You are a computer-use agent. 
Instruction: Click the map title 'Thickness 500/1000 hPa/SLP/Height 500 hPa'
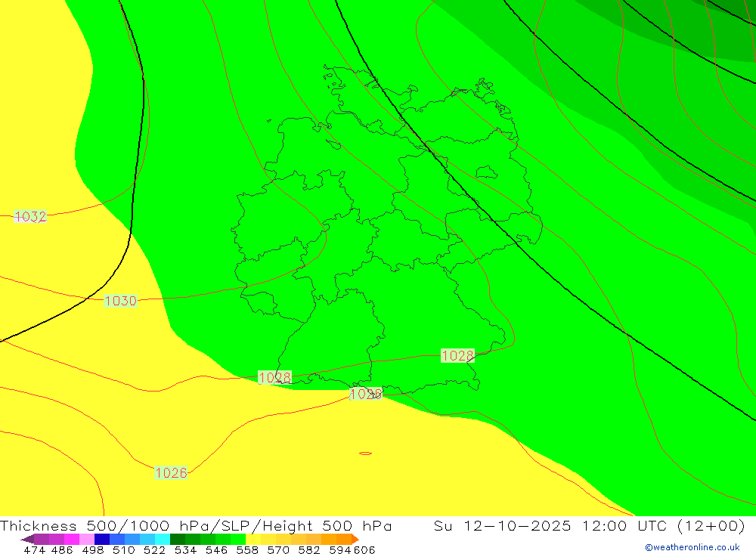coord(196,525)
